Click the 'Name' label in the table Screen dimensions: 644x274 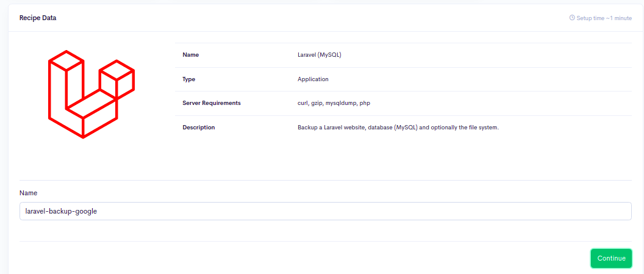(190, 55)
